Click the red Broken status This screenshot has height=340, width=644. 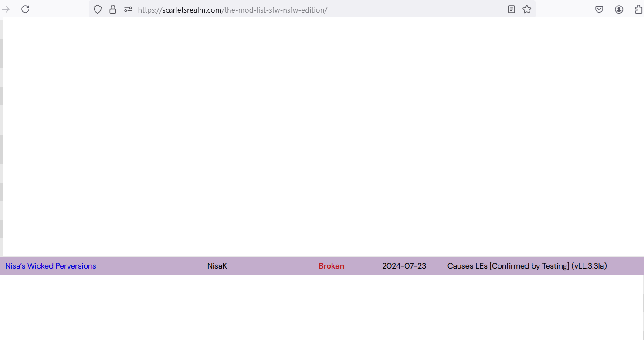pyautogui.click(x=332, y=266)
